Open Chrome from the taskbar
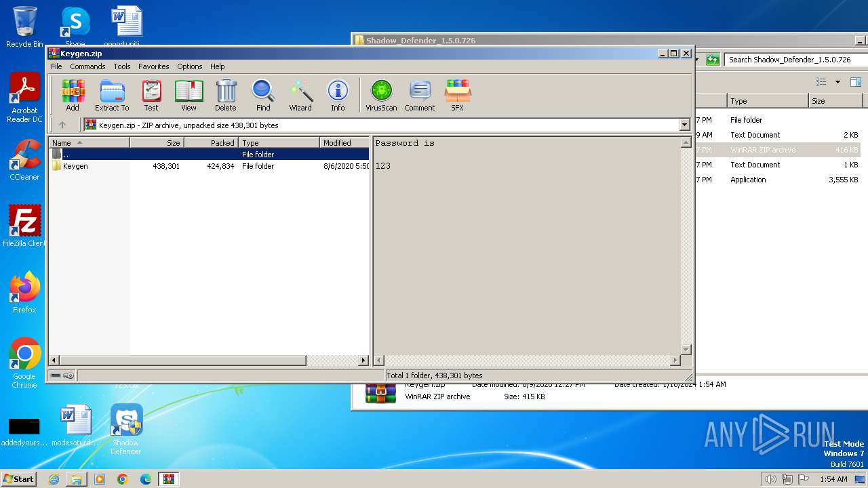The width and height of the screenshot is (868, 488). pyautogui.click(x=122, y=479)
